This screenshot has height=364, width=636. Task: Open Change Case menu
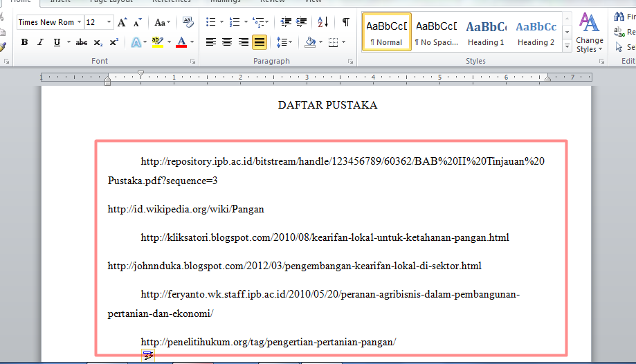coord(162,22)
